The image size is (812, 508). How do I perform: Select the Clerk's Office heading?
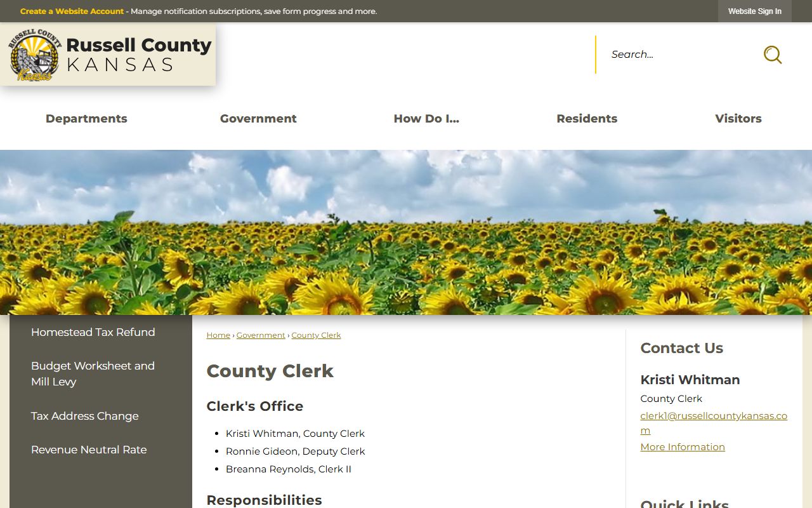[x=255, y=406]
